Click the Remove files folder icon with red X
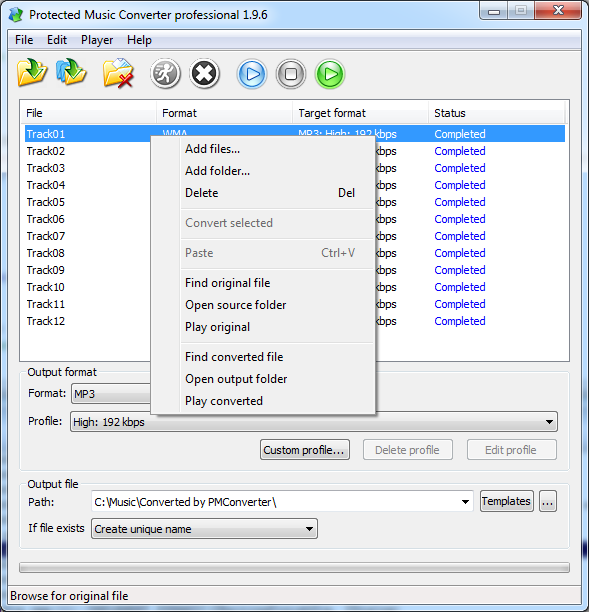 point(118,73)
